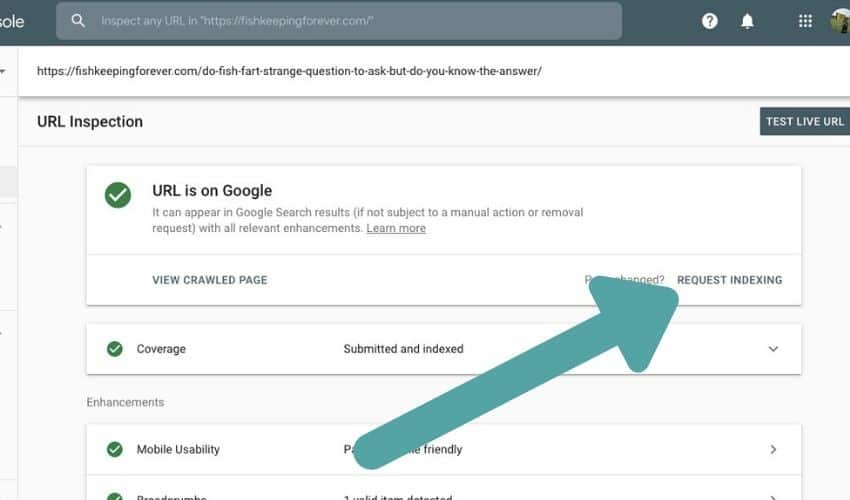
Task: Follow the Learn more link
Action: click(x=396, y=228)
